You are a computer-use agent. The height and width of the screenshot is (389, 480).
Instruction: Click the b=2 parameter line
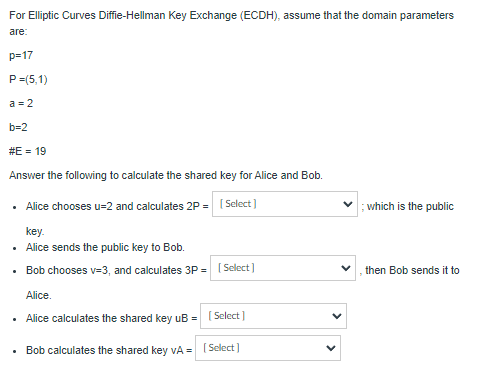[18, 127]
